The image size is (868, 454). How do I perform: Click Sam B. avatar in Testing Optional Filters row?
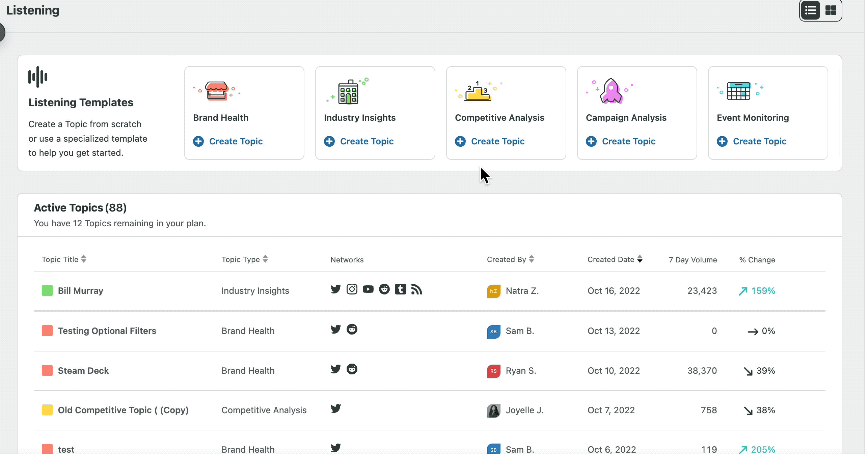click(x=493, y=332)
